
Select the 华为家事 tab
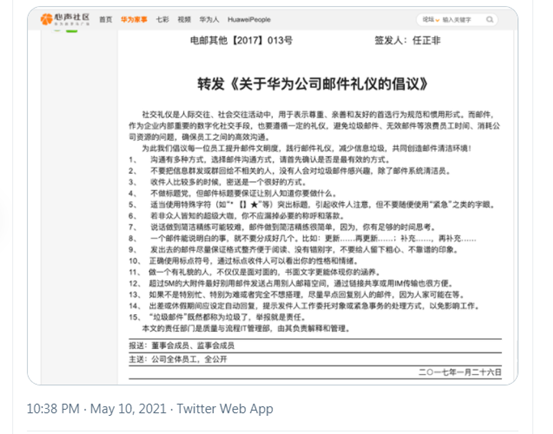click(x=134, y=20)
